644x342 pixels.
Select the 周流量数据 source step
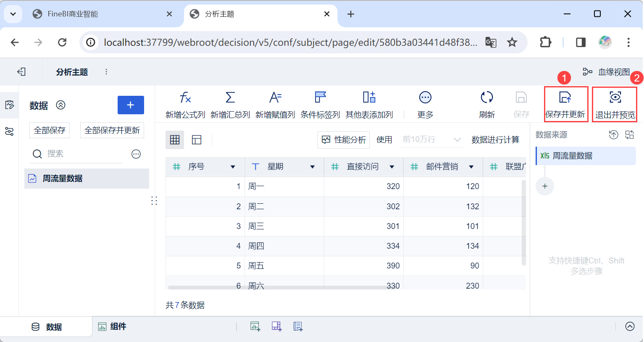click(x=586, y=156)
